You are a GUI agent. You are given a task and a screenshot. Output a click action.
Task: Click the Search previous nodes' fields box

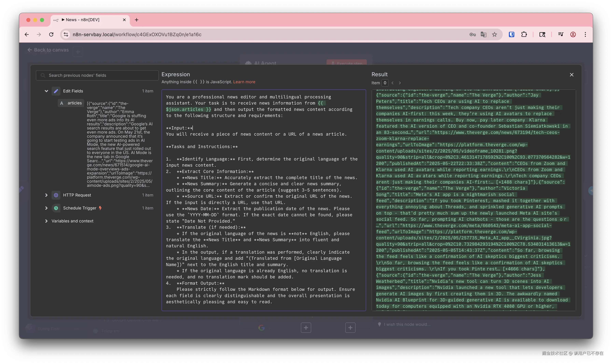coord(97,75)
